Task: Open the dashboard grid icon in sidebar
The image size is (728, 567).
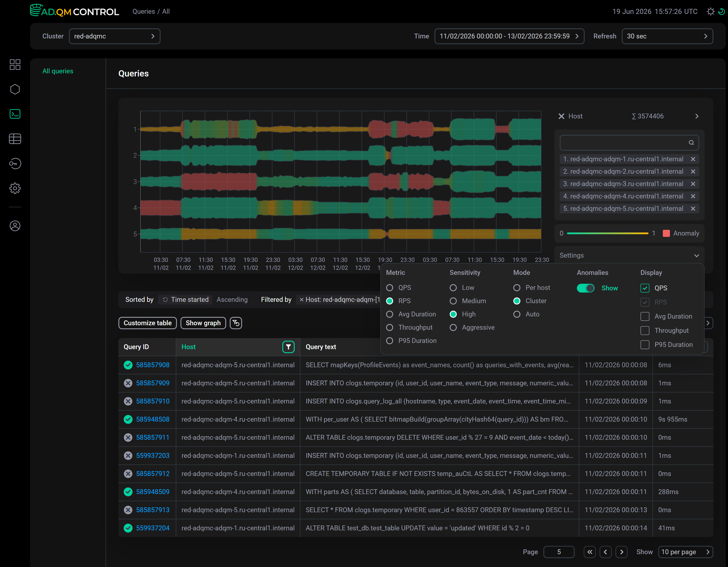Action: (15, 64)
